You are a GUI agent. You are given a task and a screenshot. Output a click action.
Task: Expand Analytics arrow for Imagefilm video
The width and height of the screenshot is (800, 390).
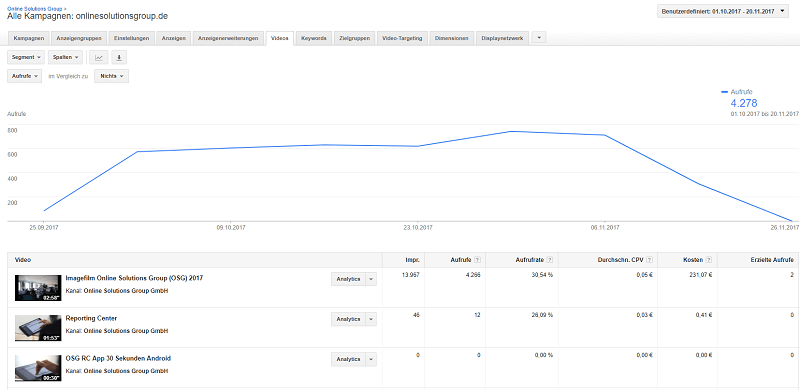pyautogui.click(x=371, y=279)
